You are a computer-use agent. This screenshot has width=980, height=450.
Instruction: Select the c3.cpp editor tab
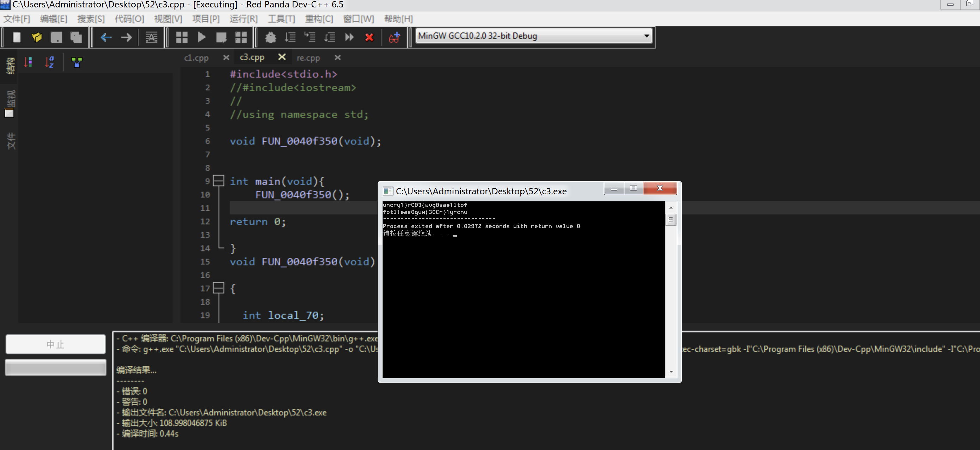click(252, 57)
